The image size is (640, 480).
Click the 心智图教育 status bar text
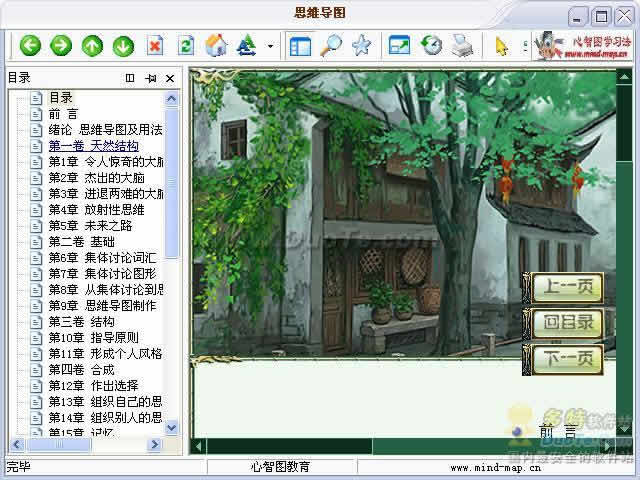coord(280,467)
